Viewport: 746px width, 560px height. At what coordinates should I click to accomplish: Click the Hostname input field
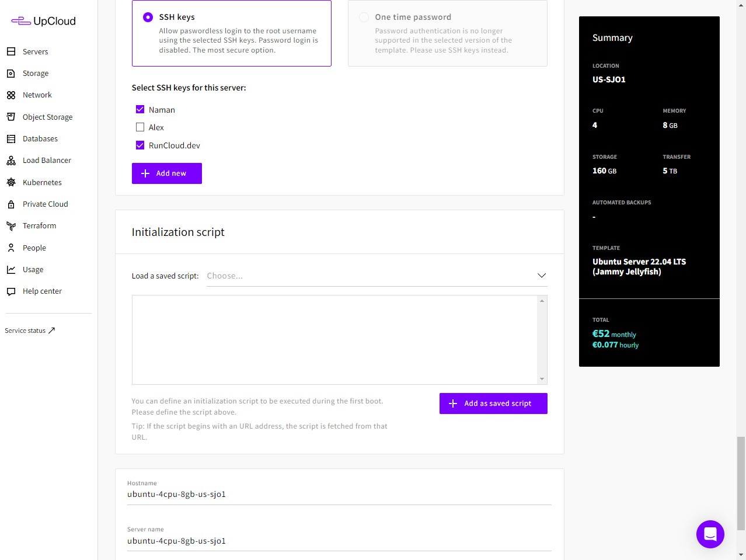tap(339, 494)
